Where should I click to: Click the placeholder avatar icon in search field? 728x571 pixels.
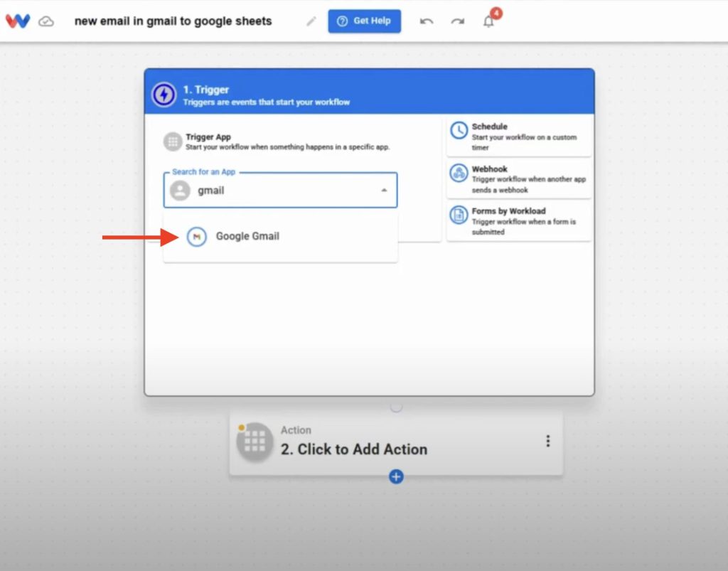pyautogui.click(x=180, y=191)
